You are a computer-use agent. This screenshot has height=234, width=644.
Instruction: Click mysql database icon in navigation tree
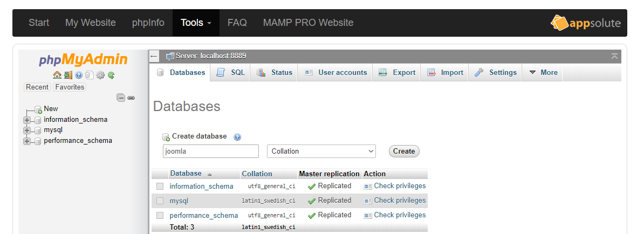click(38, 130)
